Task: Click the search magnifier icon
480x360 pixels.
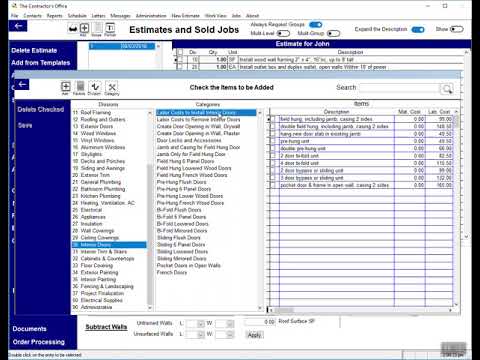Action: click(446, 89)
